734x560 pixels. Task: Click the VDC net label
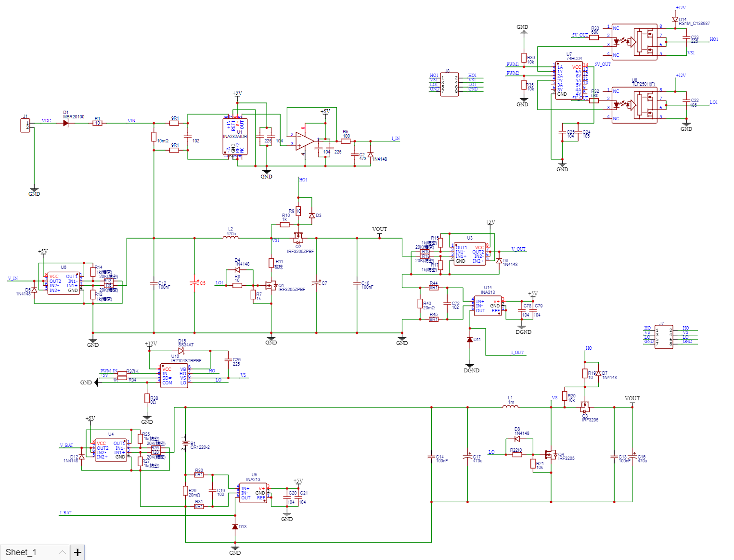(x=46, y=121)
